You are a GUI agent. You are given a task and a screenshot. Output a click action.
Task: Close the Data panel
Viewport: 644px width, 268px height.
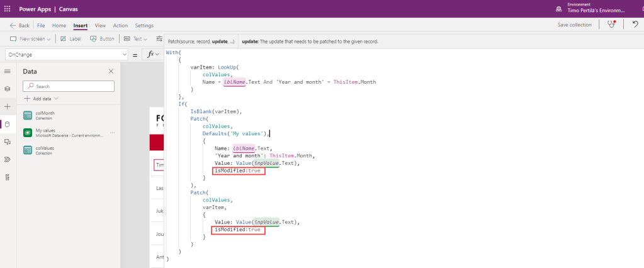[x=111, y=72]
